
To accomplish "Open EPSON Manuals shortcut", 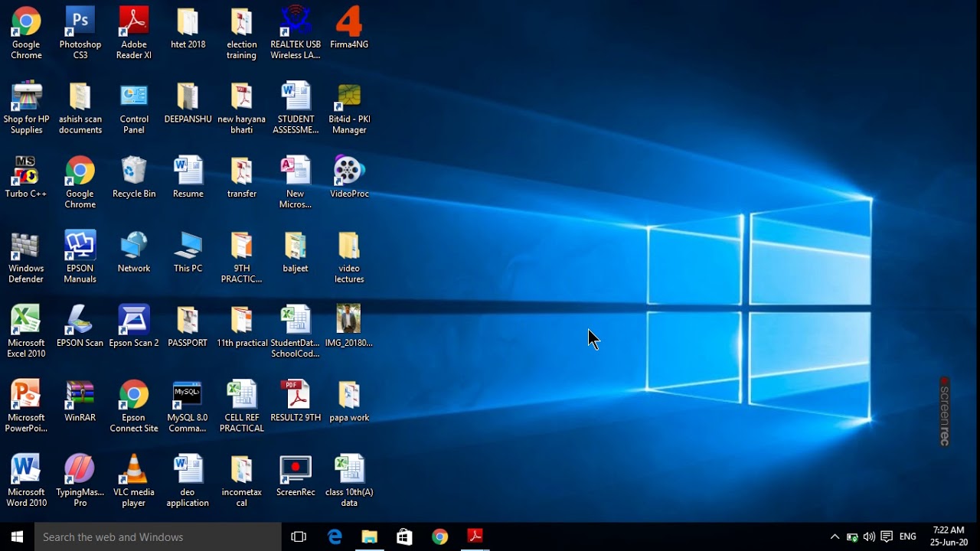I will 80,256.
